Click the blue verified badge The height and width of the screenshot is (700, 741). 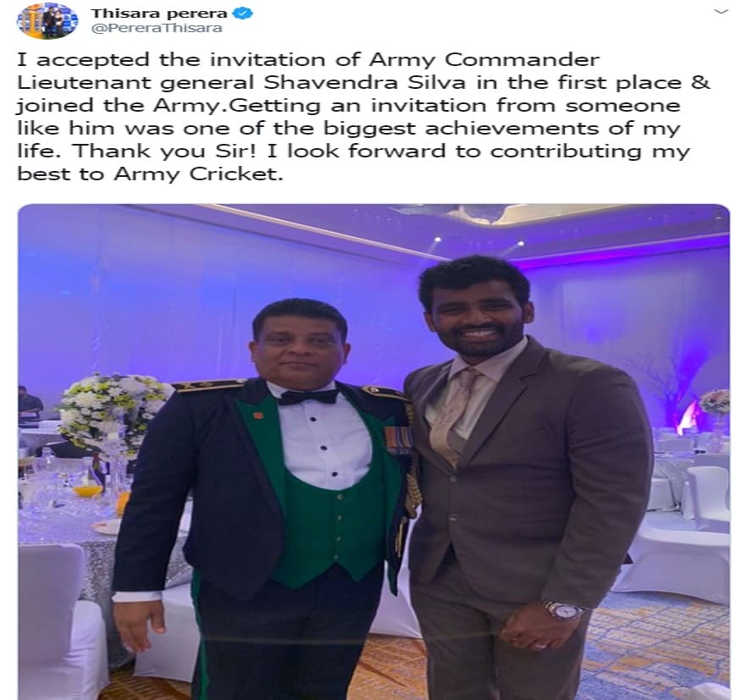(243, 13)
